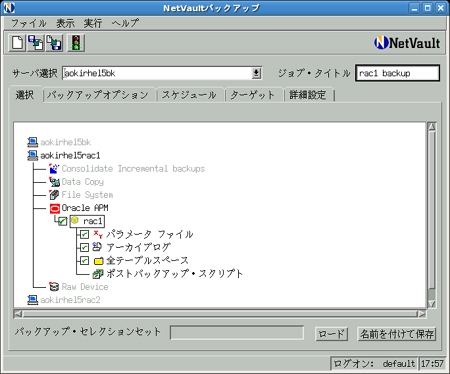450x374 pixels.
Task: Select the File System label
Action: [x=87, y=195]
